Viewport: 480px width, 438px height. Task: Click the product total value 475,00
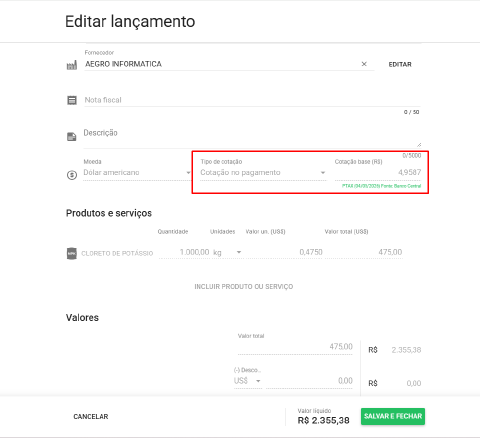pyautogui.click(x=364, y=252)
